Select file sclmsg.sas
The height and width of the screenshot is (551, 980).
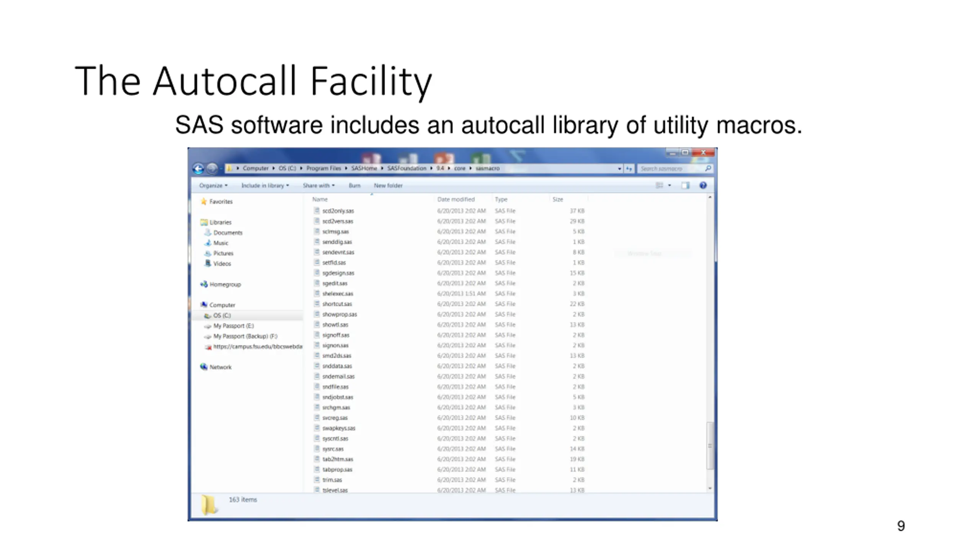tap(335, 231)
